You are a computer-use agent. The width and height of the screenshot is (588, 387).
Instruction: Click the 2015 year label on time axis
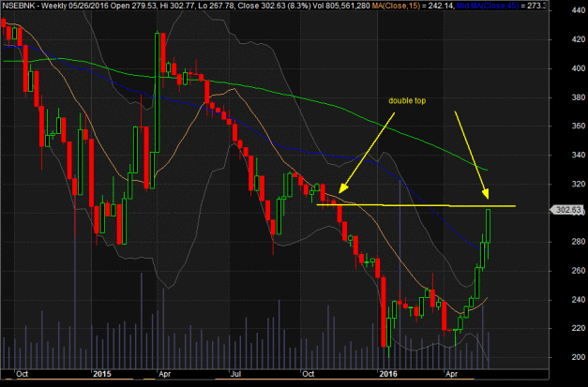[102, 374]
